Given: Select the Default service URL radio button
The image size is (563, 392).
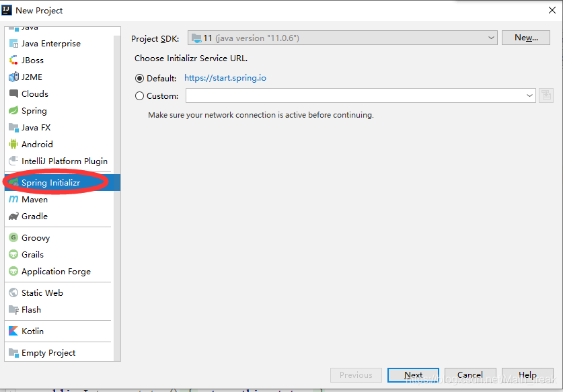Looking at the screenshot, I should point(139,78).
